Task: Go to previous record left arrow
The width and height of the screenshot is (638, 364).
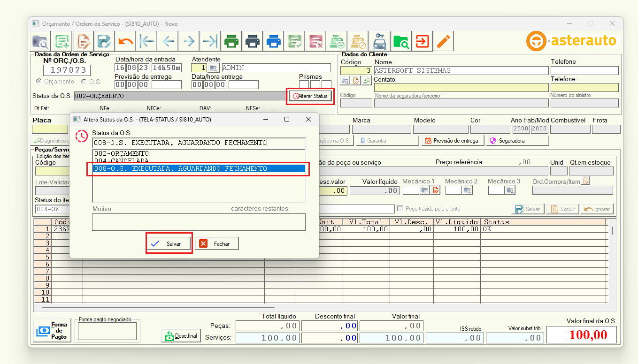Action: point(168,42)
